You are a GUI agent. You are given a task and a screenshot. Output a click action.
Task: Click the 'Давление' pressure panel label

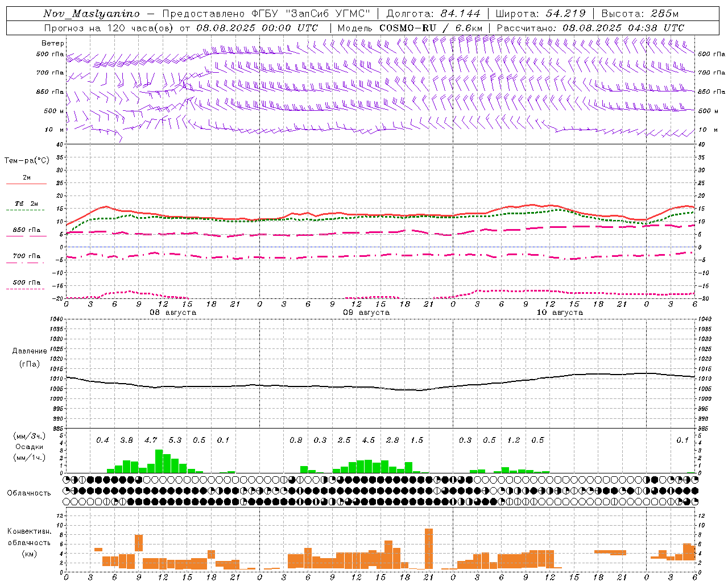(30, 351)
